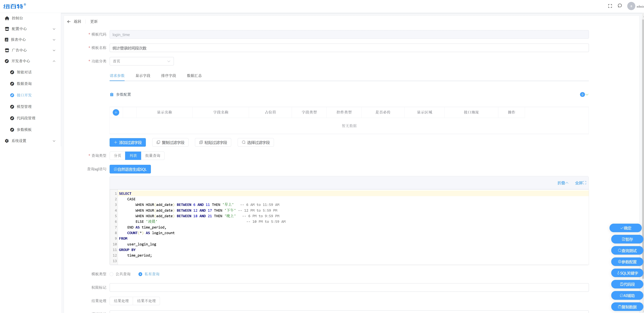644x313 pixels.
Task: Open 数据查询 in the sidebar
Action: 24,83
